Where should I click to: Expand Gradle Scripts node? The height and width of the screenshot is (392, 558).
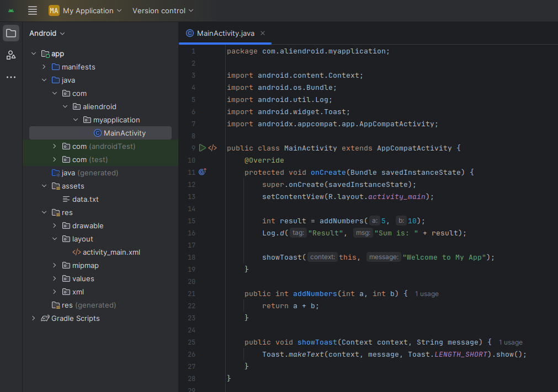tap(34, 319)
